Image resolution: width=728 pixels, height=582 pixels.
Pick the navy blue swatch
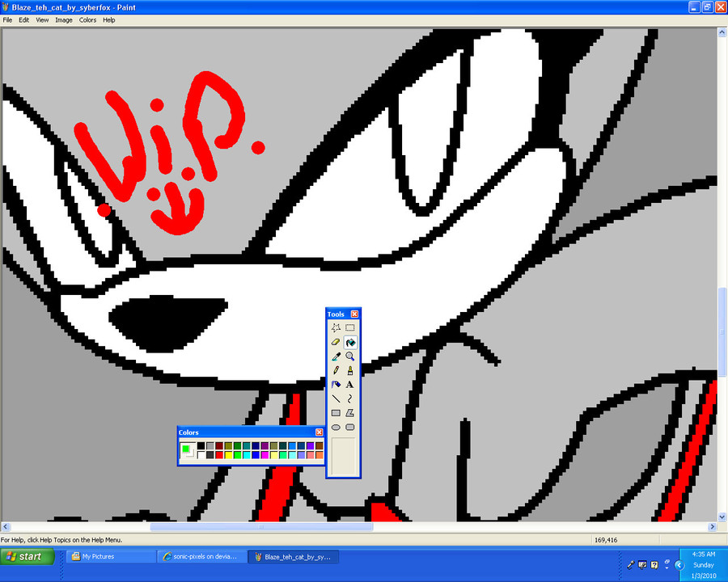tap(256, 446)
